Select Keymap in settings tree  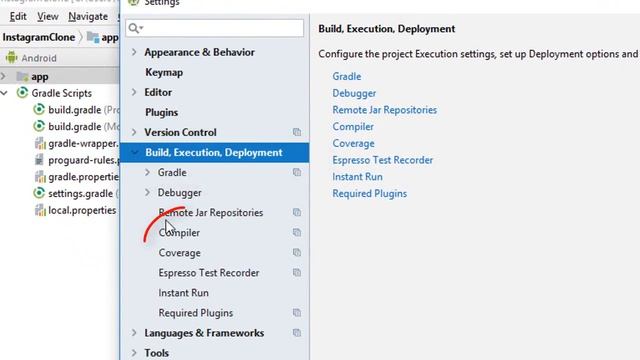(x=164, y=72)
